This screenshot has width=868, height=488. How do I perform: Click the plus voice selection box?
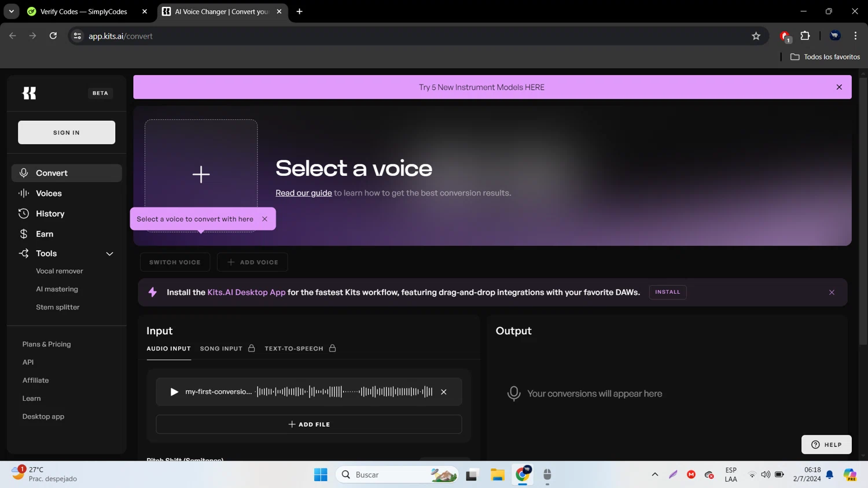pyautogui.click(x=201, y=174)
